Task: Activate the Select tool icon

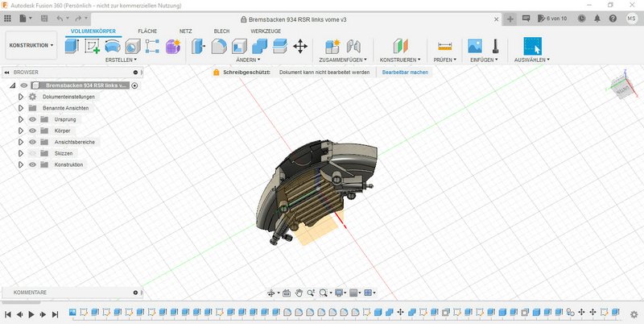Action: [533, 46]
